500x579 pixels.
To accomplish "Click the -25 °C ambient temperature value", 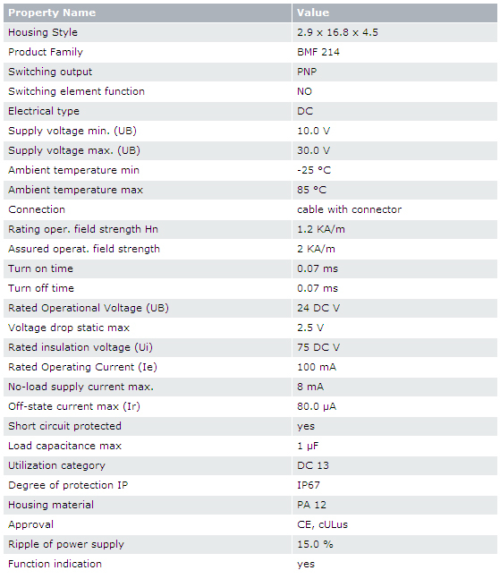I will coord(314,170).
